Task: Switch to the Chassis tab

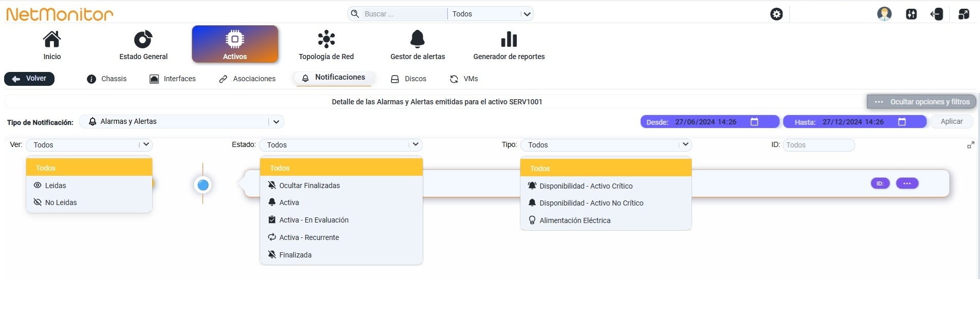Action: pyautogui.click(x=107, y=79)
